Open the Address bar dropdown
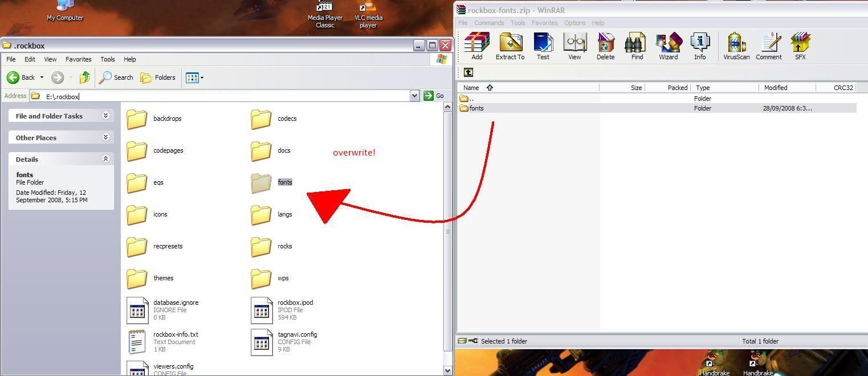This screenshot has height=376, width=868. point(414,96)
